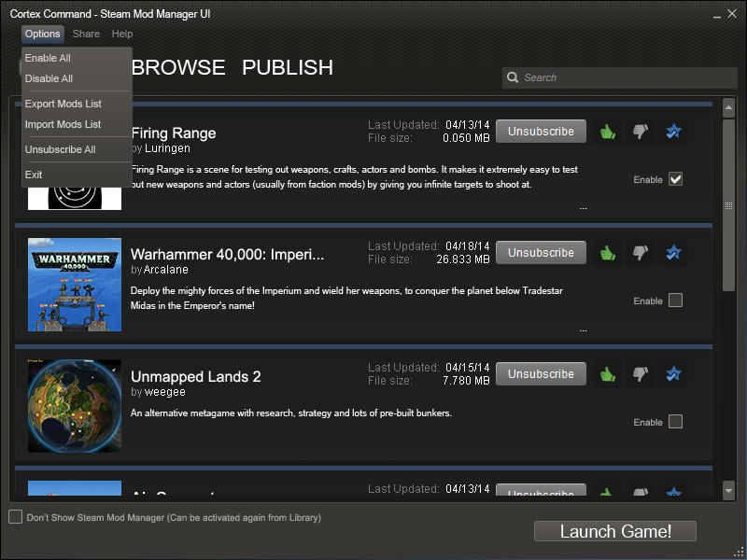Toggle Enable checkbox for Firing Range
747x560 pixels.
tap(675, 179)
